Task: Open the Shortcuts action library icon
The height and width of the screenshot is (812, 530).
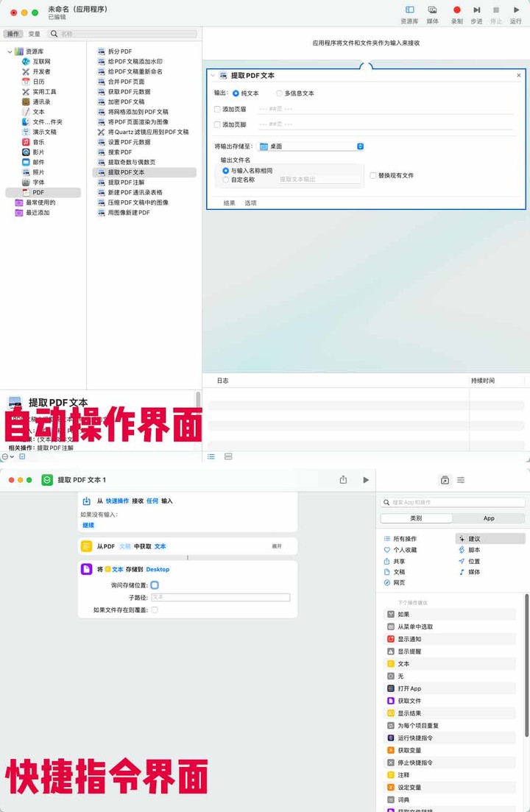Action: [x=445, y=480]
